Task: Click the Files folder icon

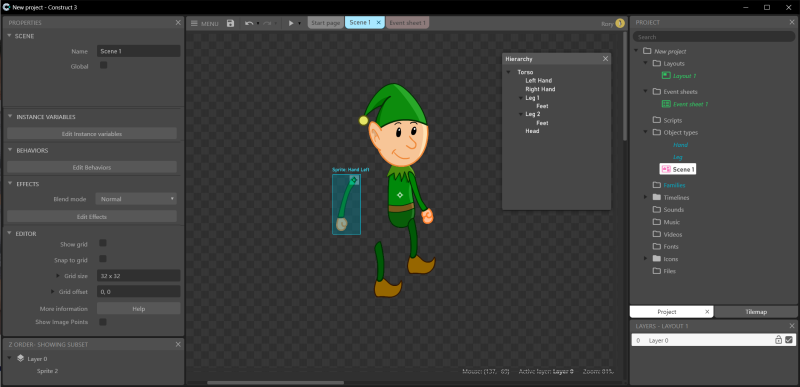Action: tap(657, 271)
